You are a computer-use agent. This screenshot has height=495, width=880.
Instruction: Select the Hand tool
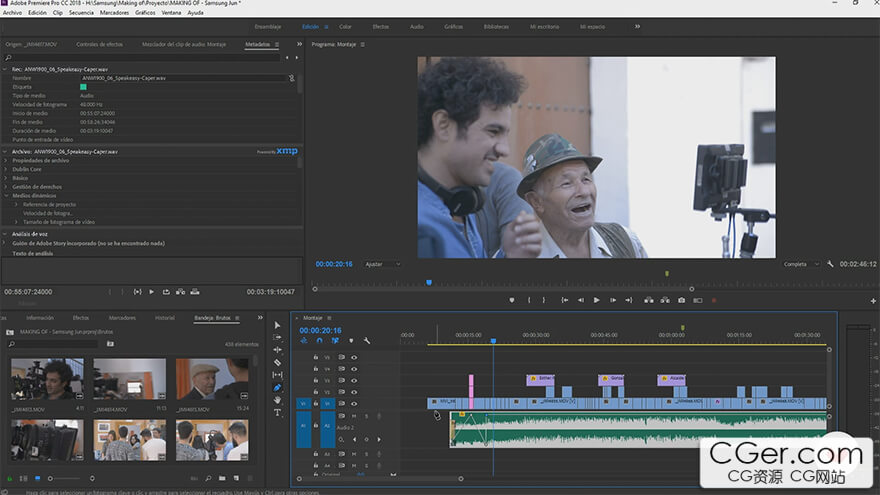(x=277, y=400)
